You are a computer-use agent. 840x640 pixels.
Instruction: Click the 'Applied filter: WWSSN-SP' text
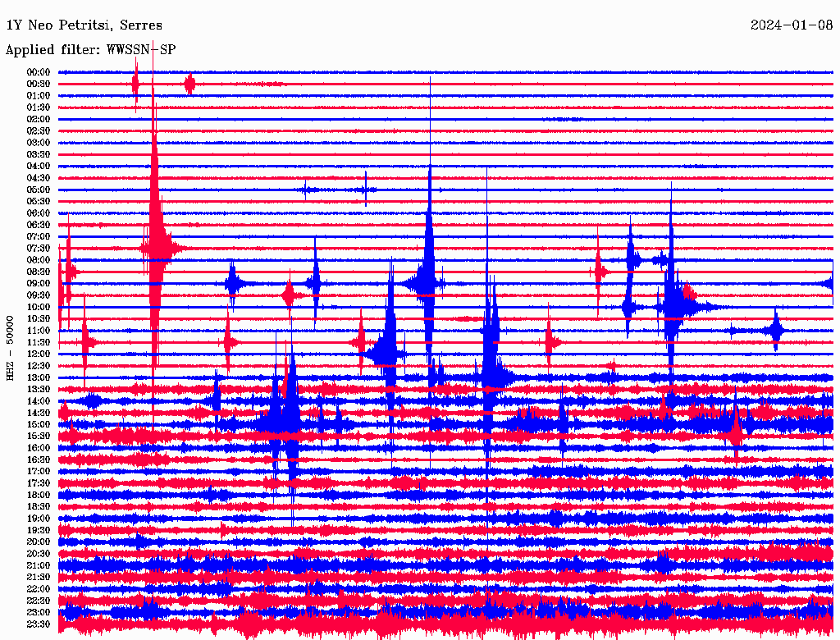90,50
